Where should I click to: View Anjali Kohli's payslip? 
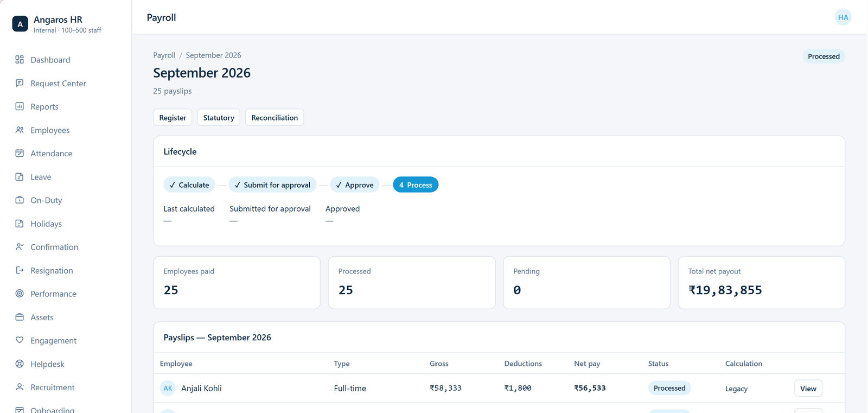coord(808,388)
